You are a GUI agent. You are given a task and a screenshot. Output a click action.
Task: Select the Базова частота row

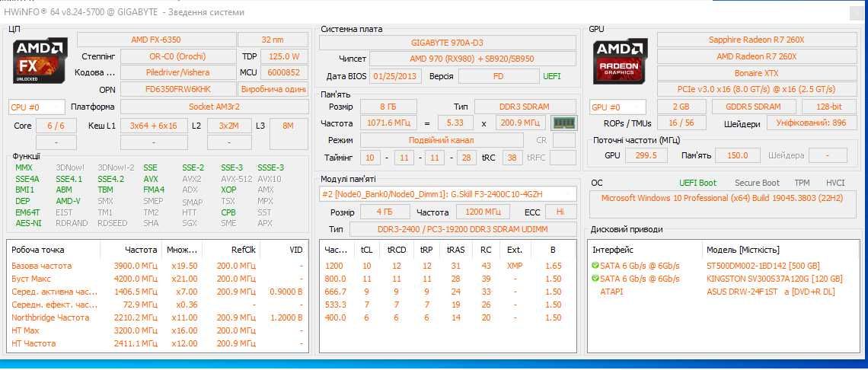(158, 266)
